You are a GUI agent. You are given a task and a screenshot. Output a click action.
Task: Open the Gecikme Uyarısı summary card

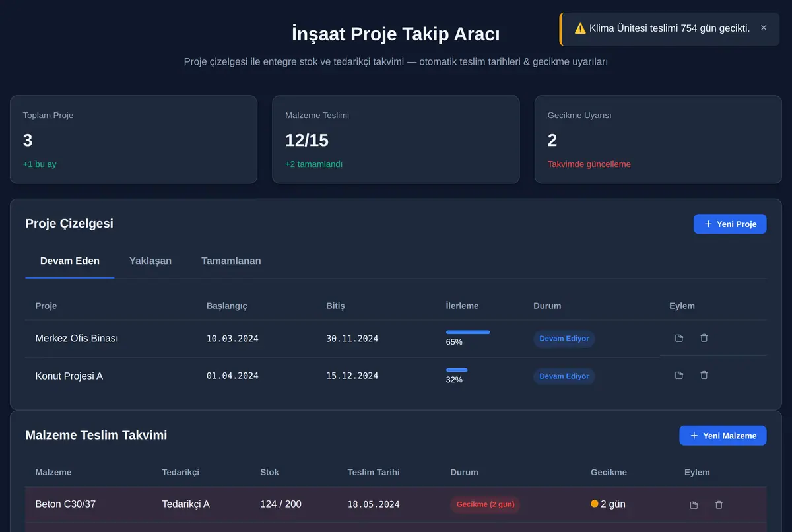coord(658,139)
